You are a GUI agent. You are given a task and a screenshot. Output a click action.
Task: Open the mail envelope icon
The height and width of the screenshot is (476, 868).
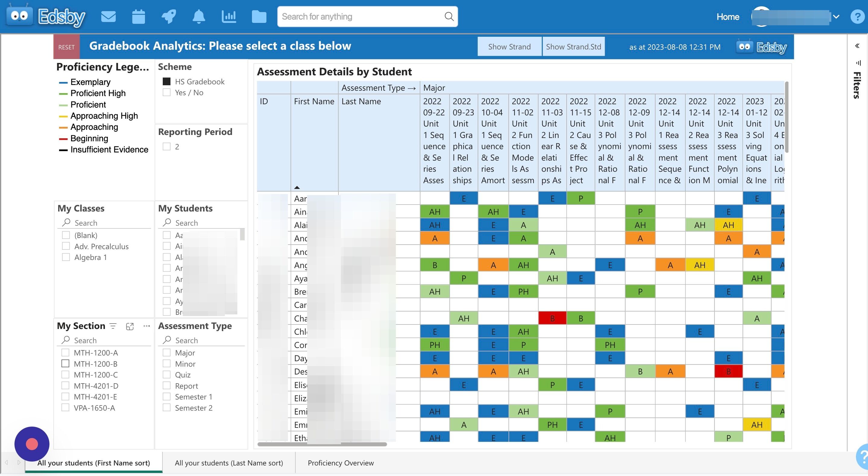(108, 16)
